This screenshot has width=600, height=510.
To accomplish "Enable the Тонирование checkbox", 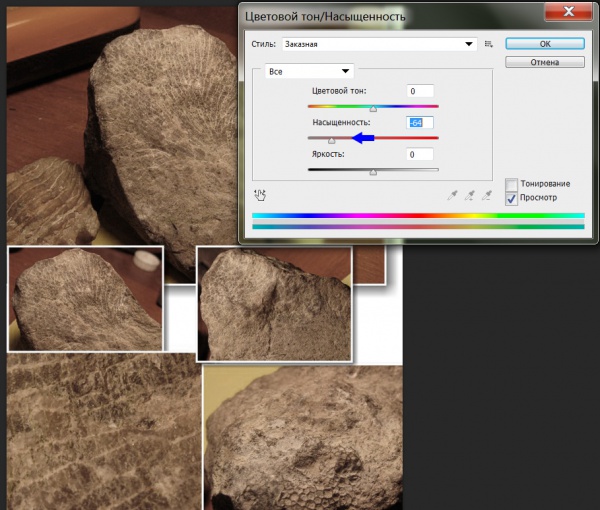I will tap(512, 184).
